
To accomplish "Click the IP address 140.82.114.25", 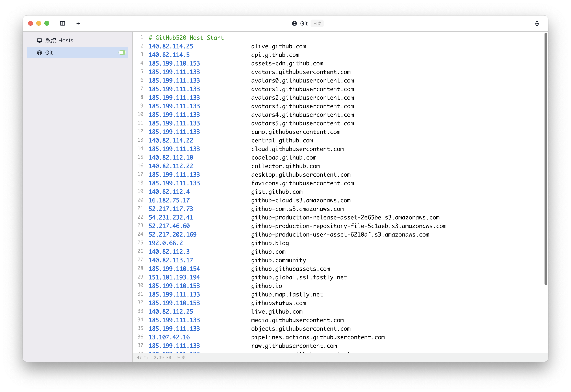I will click(x=171, y=46).
